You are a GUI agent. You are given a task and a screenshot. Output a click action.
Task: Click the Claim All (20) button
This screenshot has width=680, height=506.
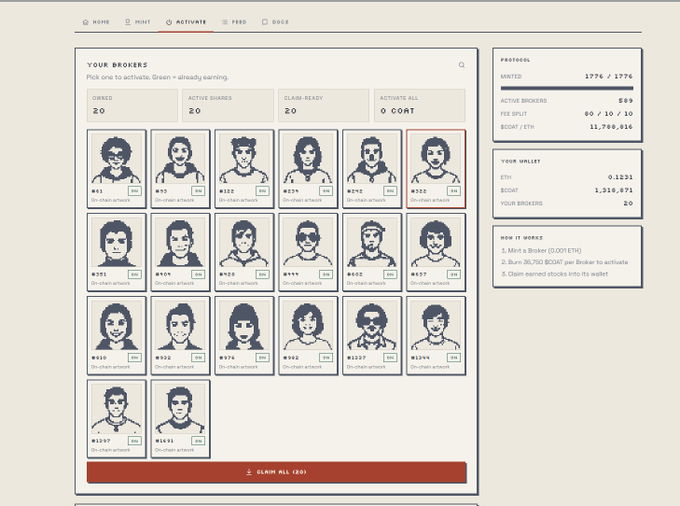click(x=277, y=472)
